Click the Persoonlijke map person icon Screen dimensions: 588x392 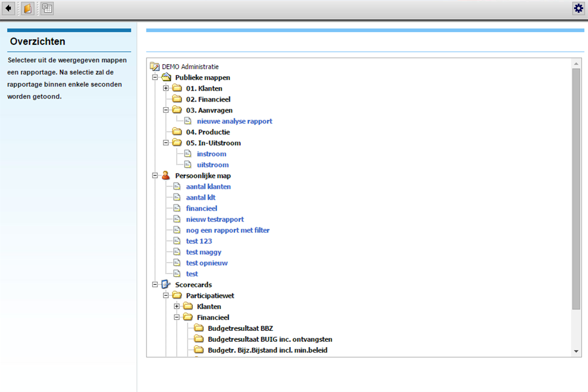click(x=166, y=175)
